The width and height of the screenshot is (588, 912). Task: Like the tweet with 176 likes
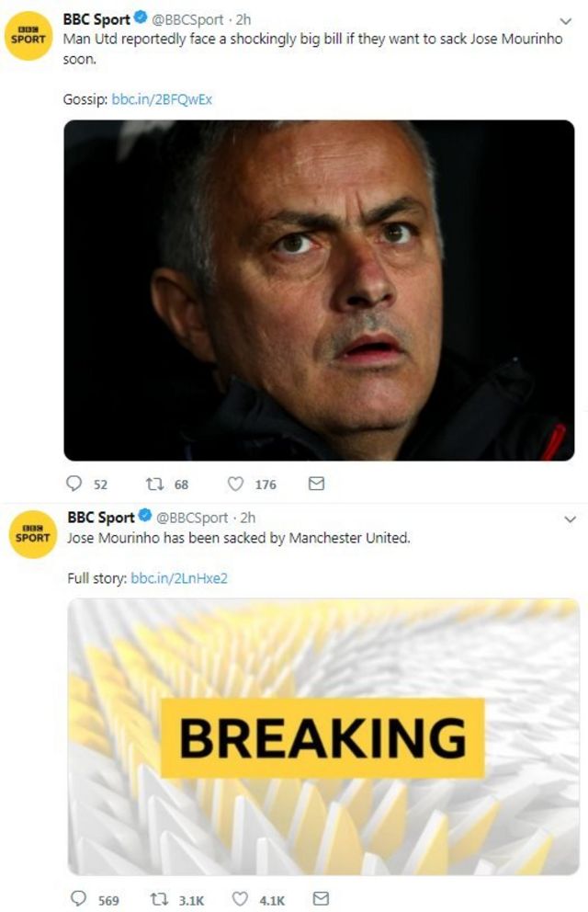[x=235, y=484]
